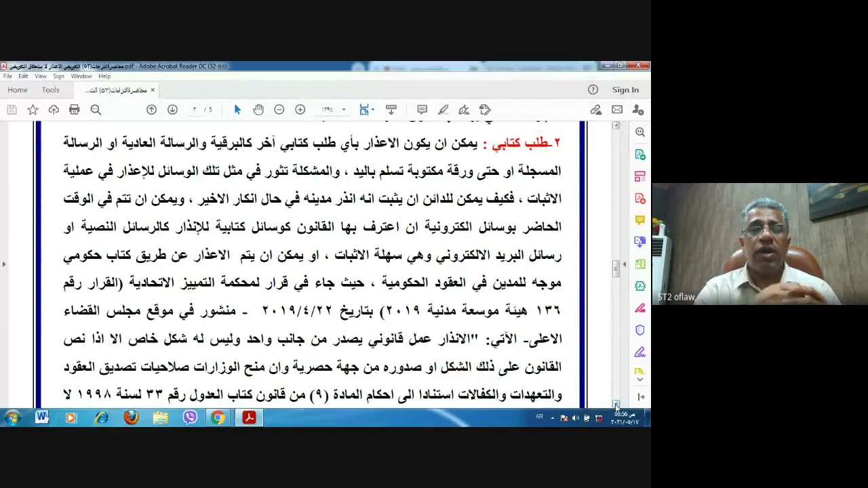The image size is (868, 488).
Task: Click the Save file icon
Action: (12, 110)
